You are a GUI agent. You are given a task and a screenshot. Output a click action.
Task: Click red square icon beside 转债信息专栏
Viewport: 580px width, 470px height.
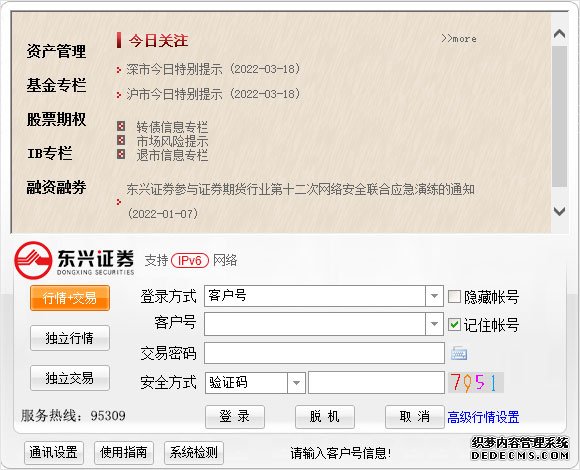[x=121, y=126]
